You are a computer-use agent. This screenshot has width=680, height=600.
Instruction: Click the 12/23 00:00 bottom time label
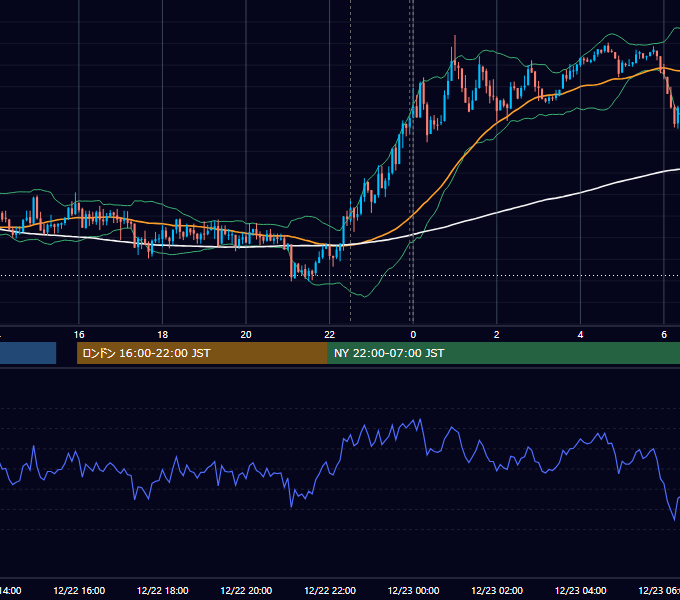(413, 590)
